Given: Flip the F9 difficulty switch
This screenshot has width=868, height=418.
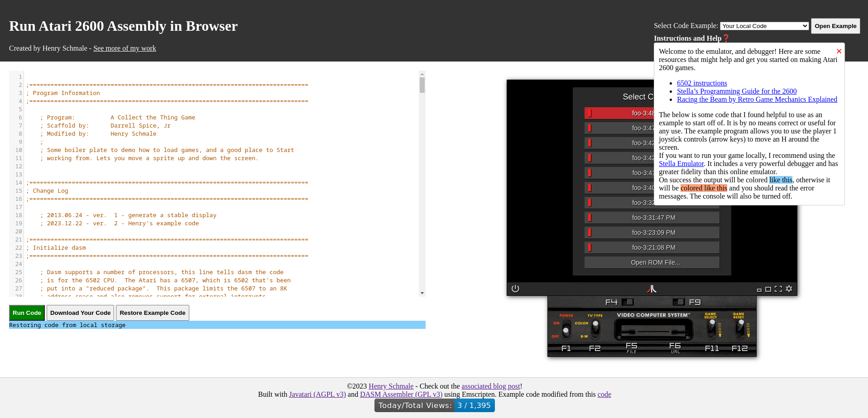Looking at the screenshot, I should [x=679, y=302].
